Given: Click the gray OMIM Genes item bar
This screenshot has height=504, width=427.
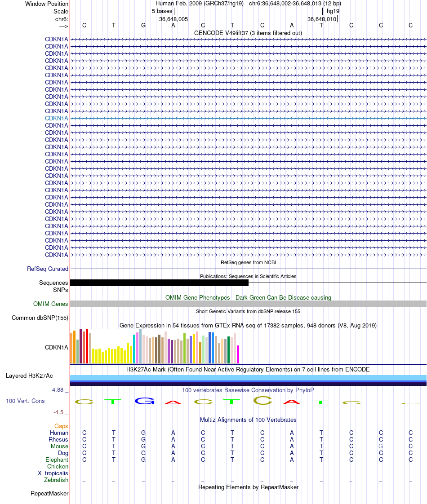Looking at the screenshot, I should pos(248,304).
